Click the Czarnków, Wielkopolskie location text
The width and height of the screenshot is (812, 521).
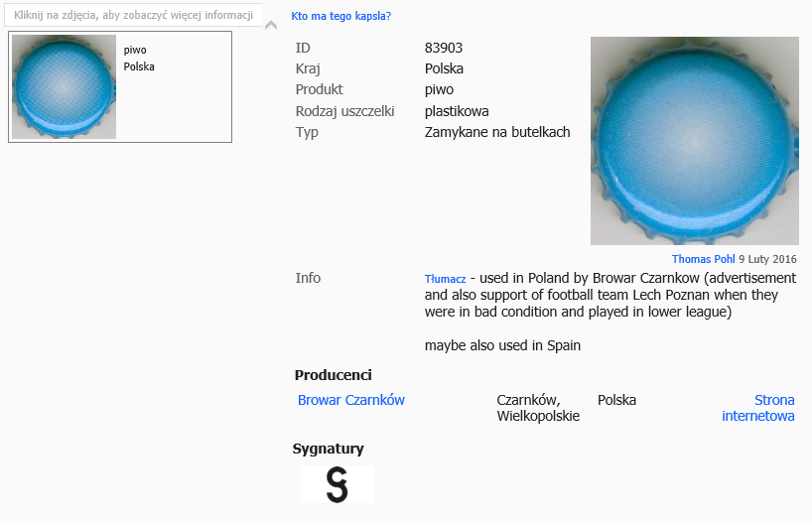[538, 408]
